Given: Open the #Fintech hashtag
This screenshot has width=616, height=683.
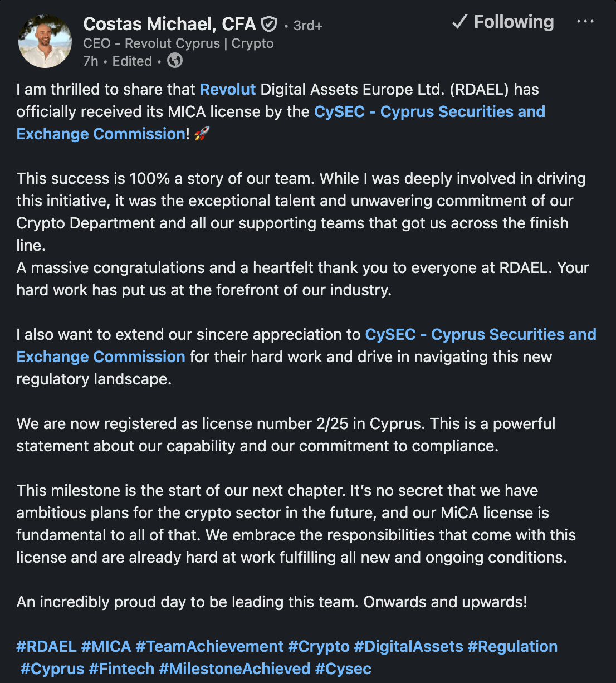Looking at the screenshot, I should [x=121, y=669].
